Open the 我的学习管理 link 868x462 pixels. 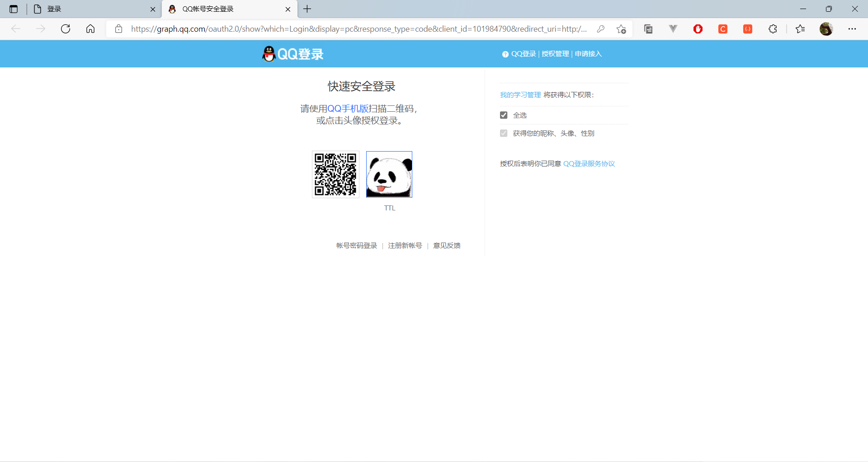tap(520, 95)
